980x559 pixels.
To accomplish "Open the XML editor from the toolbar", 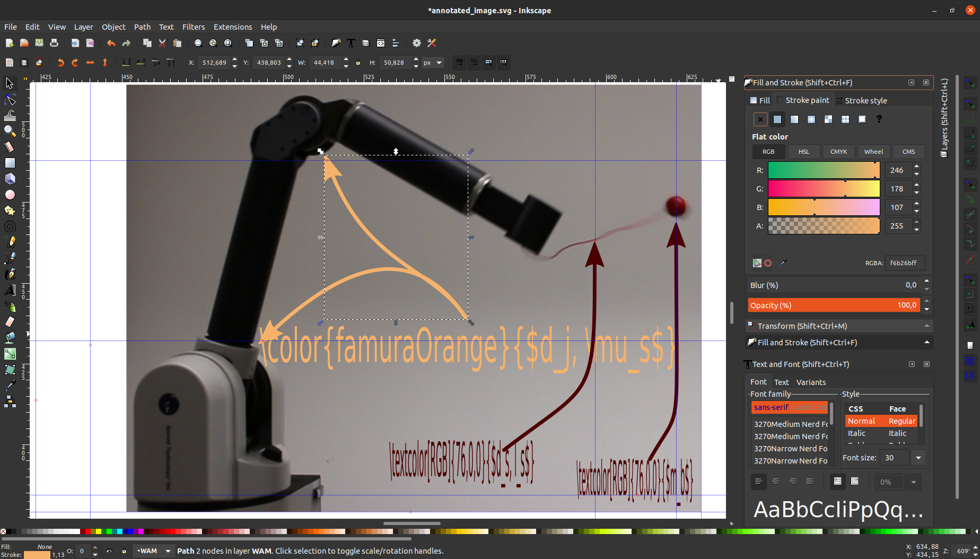I will pyautogui.click(x=380, y=43).
